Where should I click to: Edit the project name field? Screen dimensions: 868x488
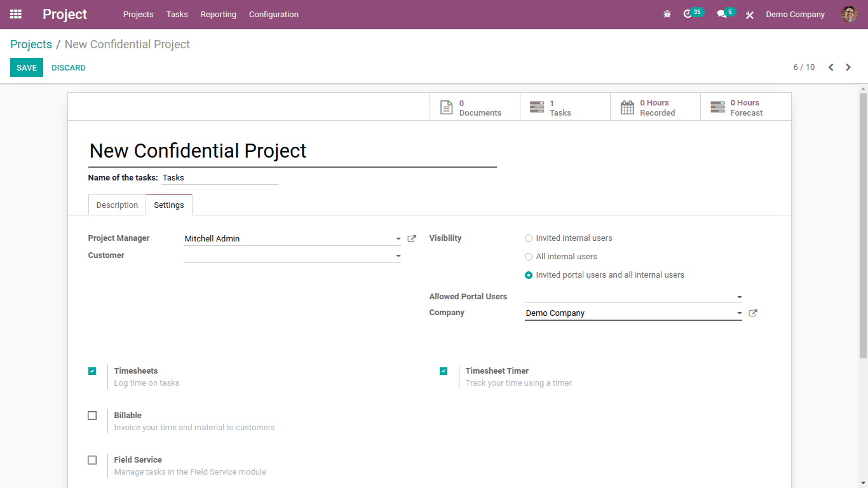click(292, 151)
